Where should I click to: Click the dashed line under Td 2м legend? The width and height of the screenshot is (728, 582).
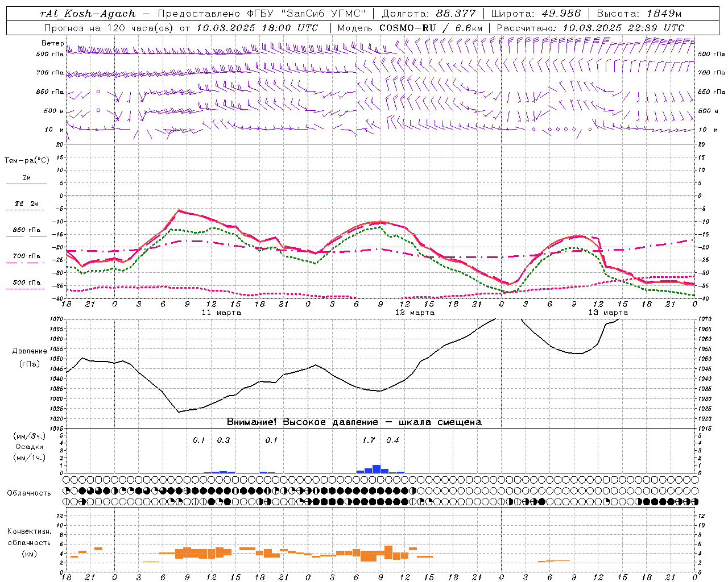(x=26, y=211)
